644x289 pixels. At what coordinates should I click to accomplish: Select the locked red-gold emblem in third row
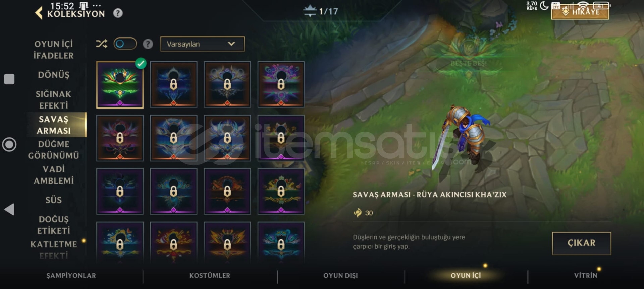tap(227, 192)
